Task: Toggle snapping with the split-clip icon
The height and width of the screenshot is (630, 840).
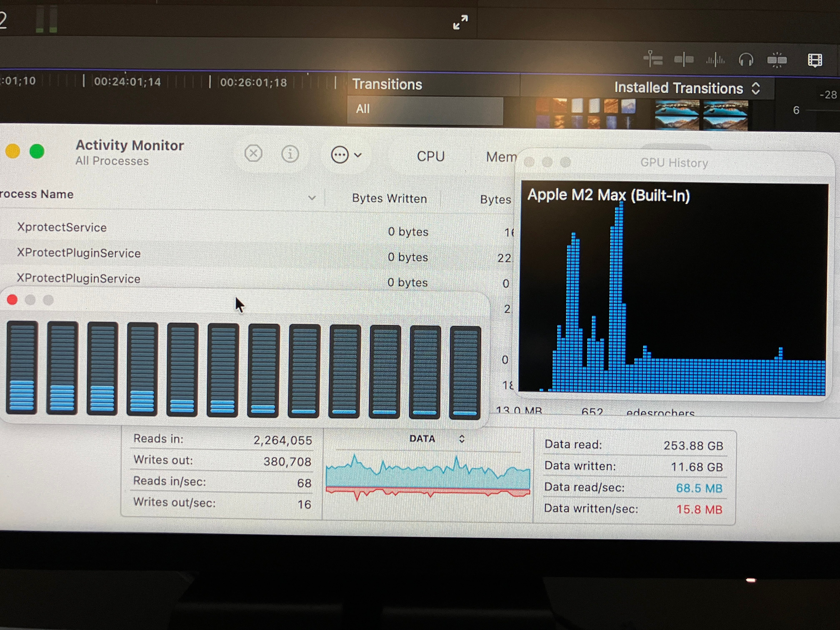Action: click(x=684, y=60)
